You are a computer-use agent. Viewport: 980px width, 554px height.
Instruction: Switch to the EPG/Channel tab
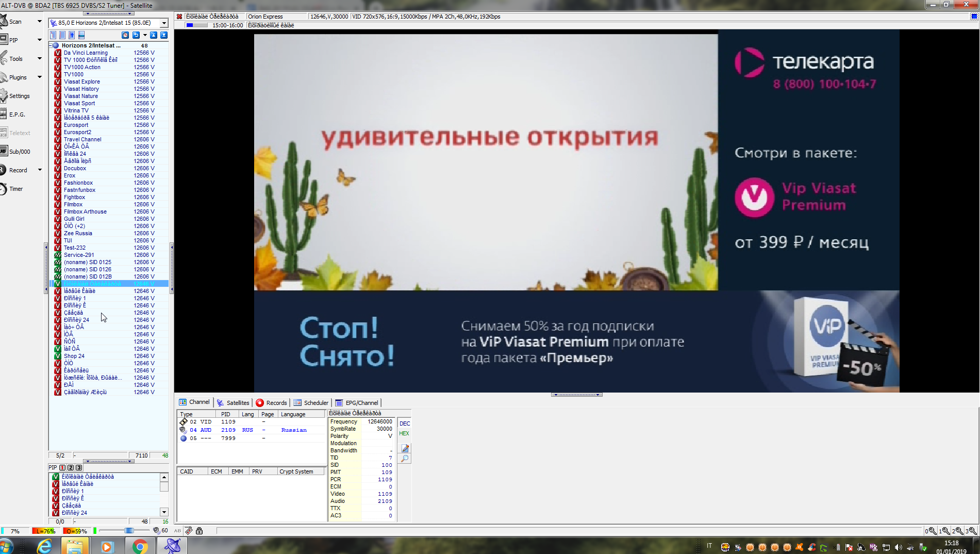tap(357, 403)
